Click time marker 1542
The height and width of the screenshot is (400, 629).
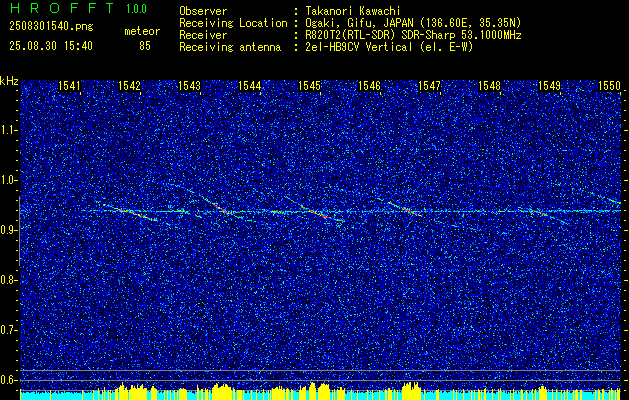(x=130, y=85)
